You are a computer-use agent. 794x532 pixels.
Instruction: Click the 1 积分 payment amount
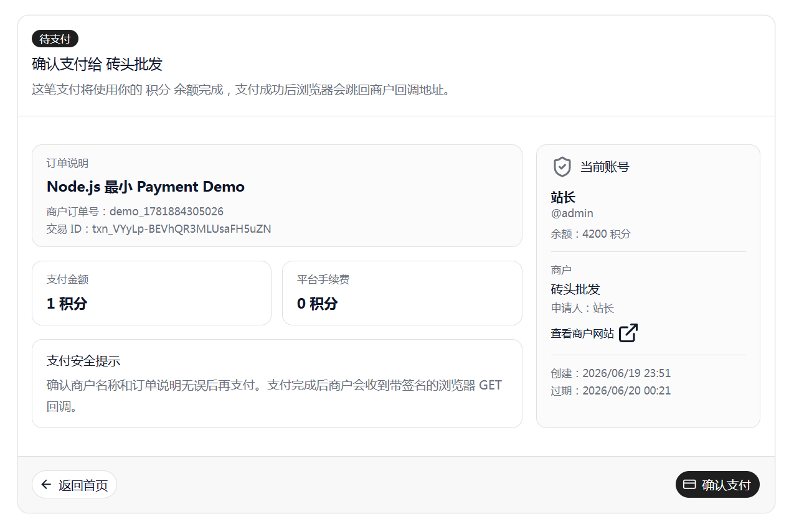click(67, 304)
